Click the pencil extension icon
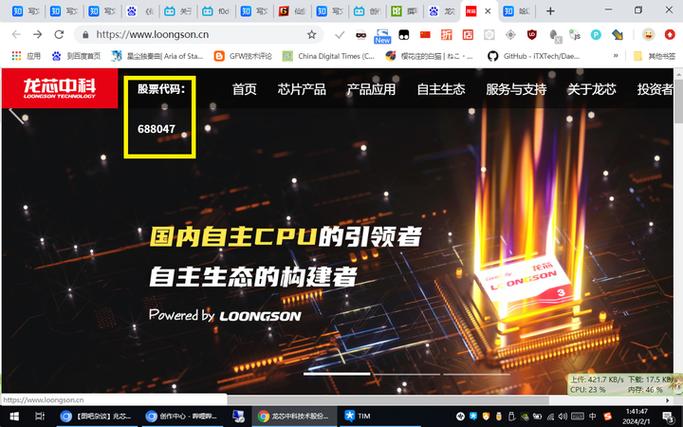683x427 pixels. point(617,35)
